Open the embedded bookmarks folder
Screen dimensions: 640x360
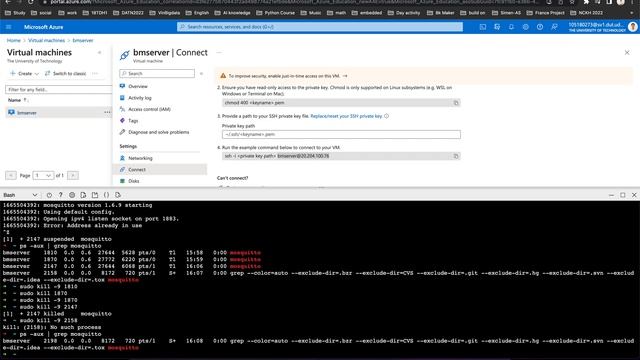tap(367, 13)
